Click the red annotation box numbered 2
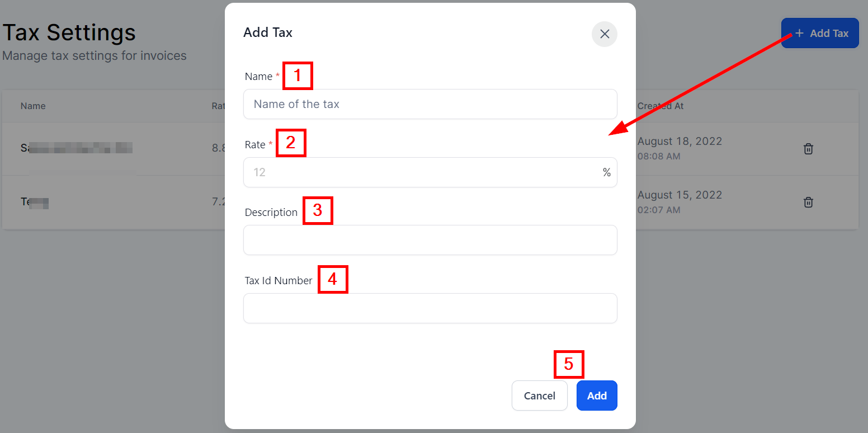This screenshot has width=868, height=433. [291, 143]
